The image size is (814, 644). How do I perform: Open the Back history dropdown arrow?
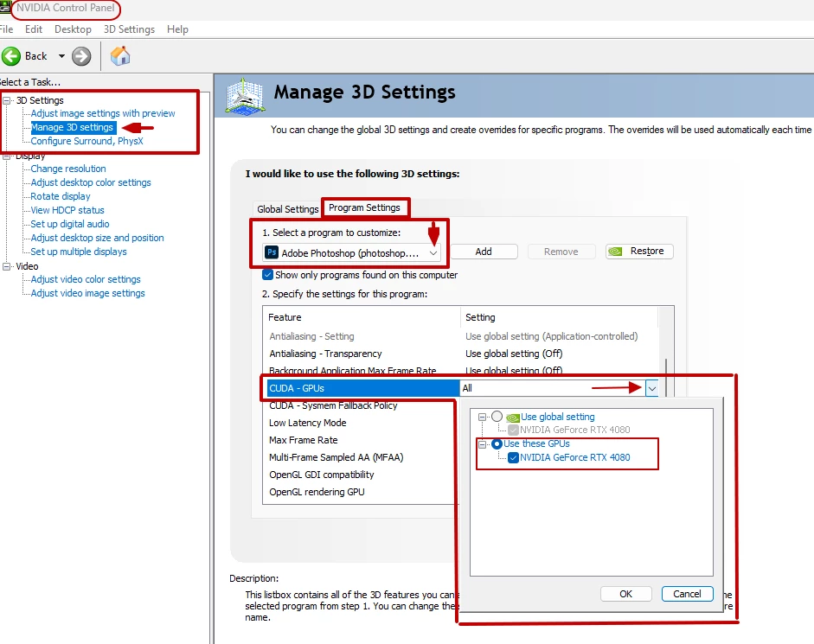(61, 56)
